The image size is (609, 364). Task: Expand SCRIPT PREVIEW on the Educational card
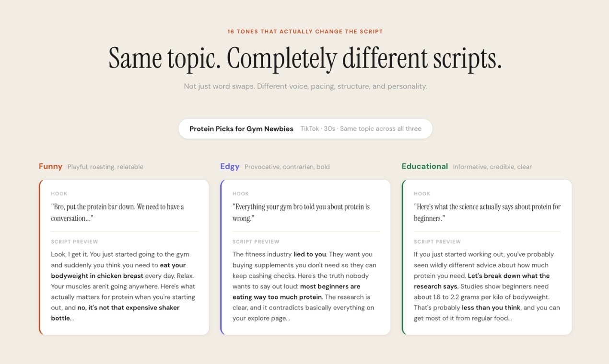(x=437, y=241)
